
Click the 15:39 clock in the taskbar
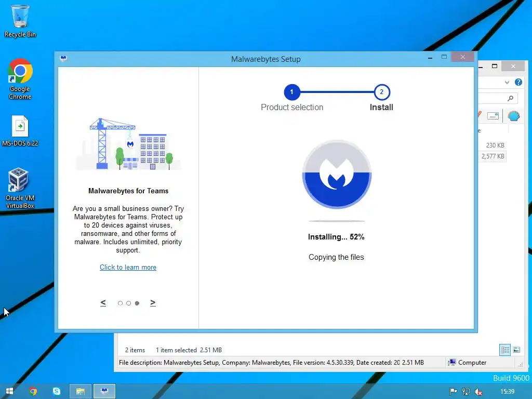pos(507,392)
